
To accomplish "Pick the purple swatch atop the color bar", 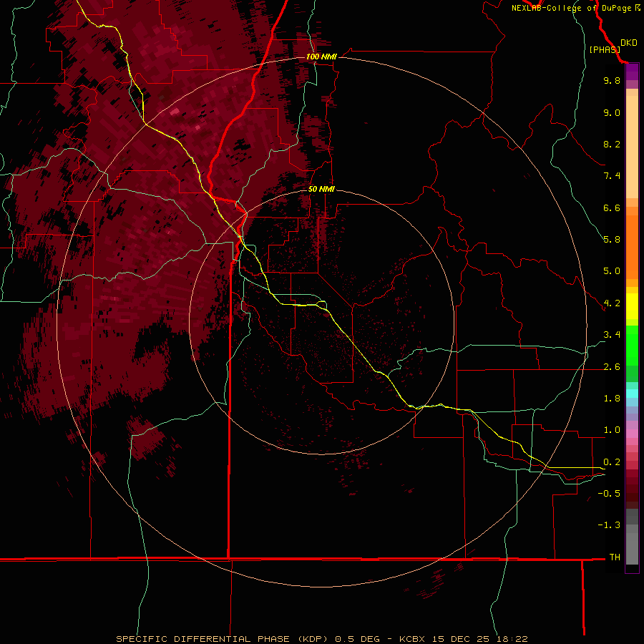I will (632, 72).
